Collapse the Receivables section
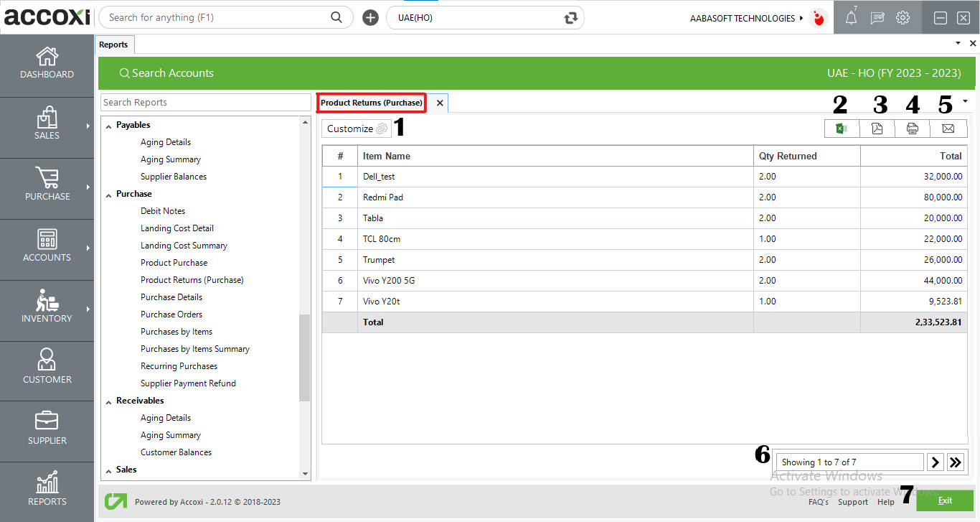980x522 pixels. [x=110, y=400]
